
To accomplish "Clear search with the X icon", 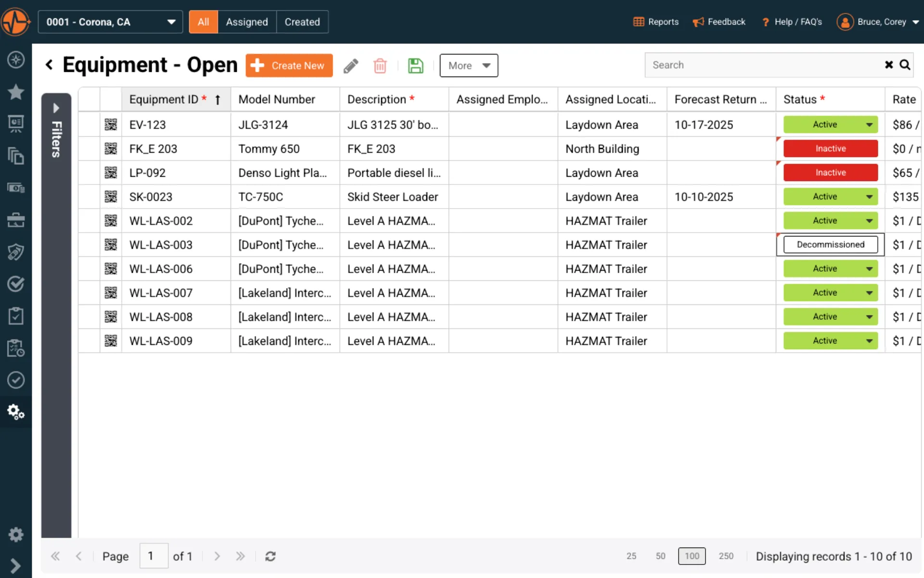I will coord(889,65).
